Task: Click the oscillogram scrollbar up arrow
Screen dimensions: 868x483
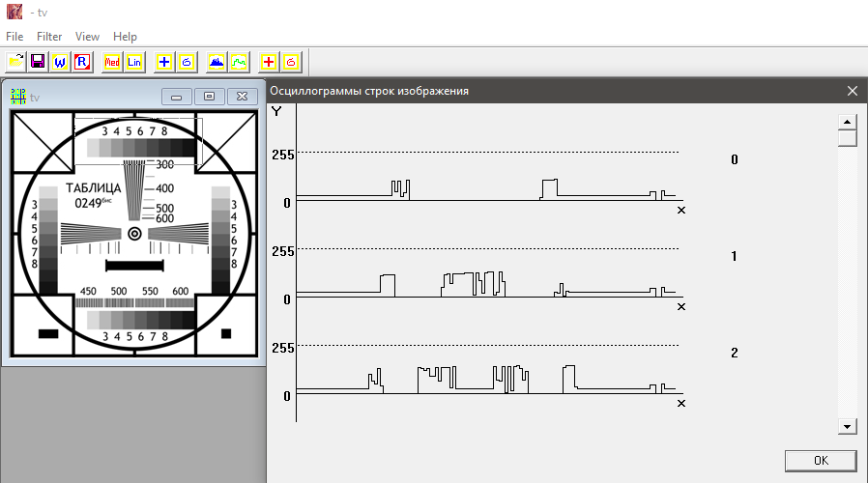Action: 847,122
